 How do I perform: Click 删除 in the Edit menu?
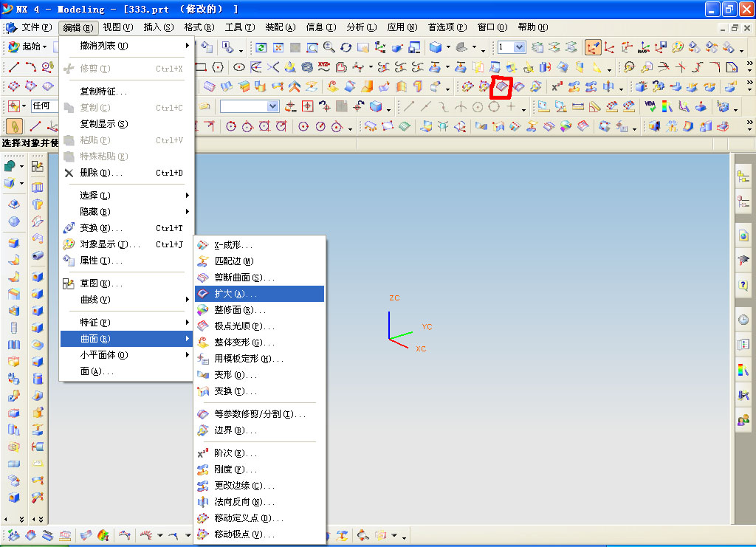(x=126, y=173)
